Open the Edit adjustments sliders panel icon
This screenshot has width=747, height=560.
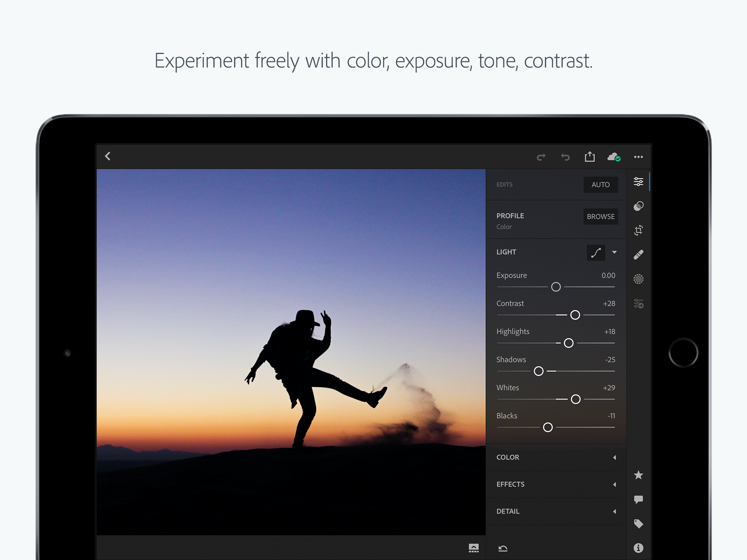point(638,182)
